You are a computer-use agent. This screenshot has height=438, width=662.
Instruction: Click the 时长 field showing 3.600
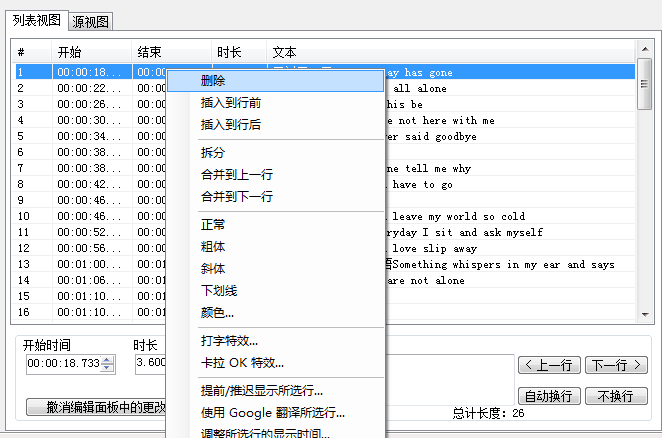coord(151,363)
